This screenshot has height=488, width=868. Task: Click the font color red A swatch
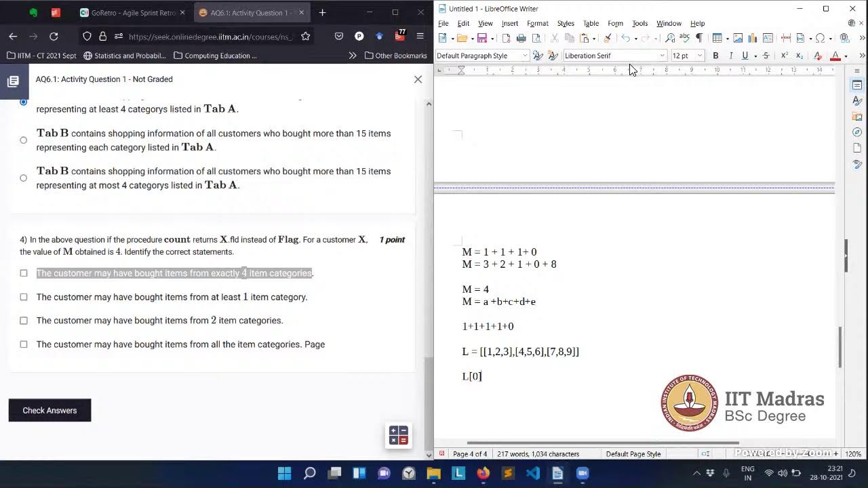835,56
